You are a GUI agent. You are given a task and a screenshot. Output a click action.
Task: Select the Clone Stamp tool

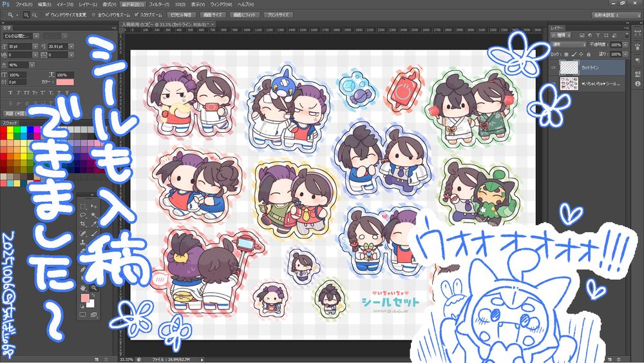click(83, 242)
